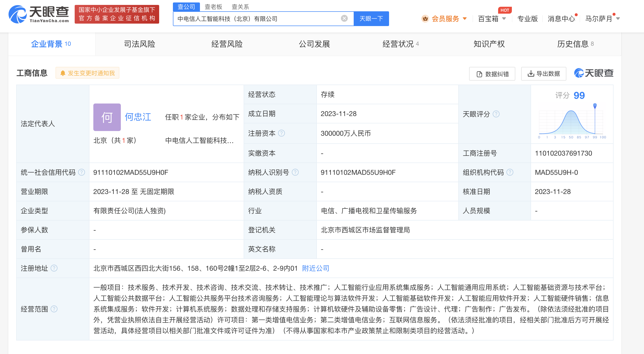Click question mark next to 注册地址

tap(54, 268)
